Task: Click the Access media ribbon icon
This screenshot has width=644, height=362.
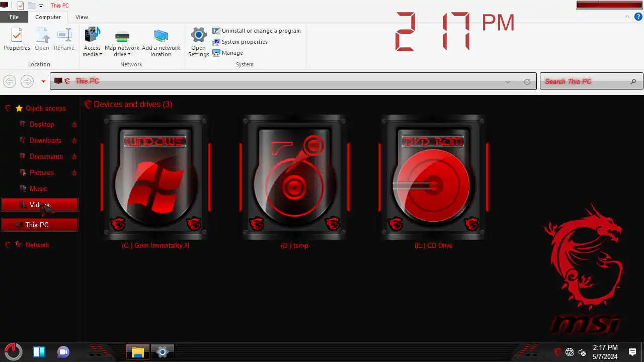Action: [92, 35]
